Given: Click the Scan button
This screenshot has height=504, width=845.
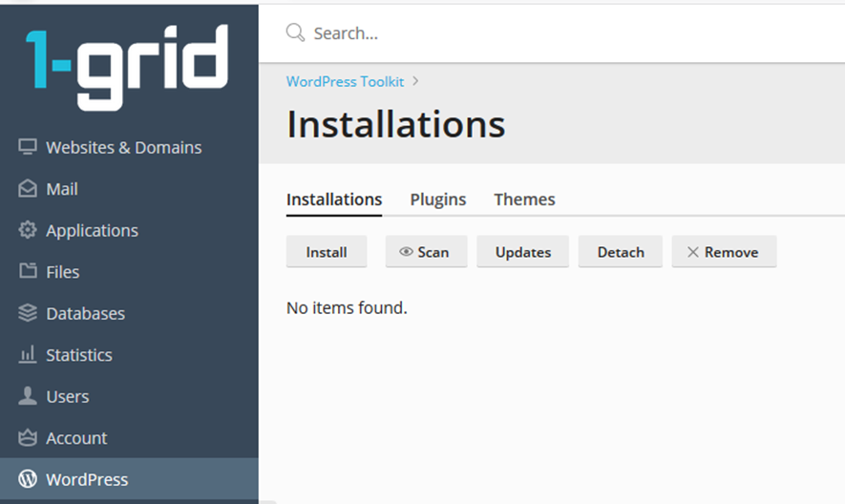Looking at the screenshot, I should (426, 252).
